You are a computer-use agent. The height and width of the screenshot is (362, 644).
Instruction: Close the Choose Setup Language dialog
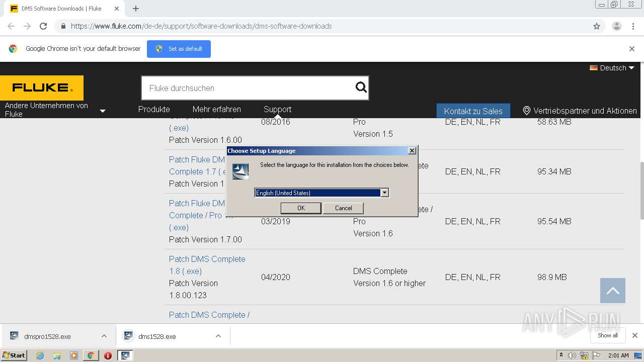[412, 151]
